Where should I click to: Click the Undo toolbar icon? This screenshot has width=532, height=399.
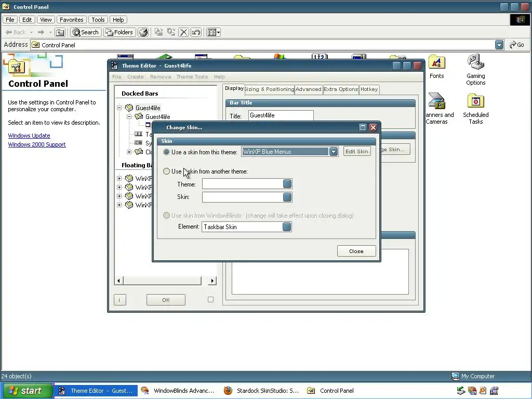click(196, 32)
